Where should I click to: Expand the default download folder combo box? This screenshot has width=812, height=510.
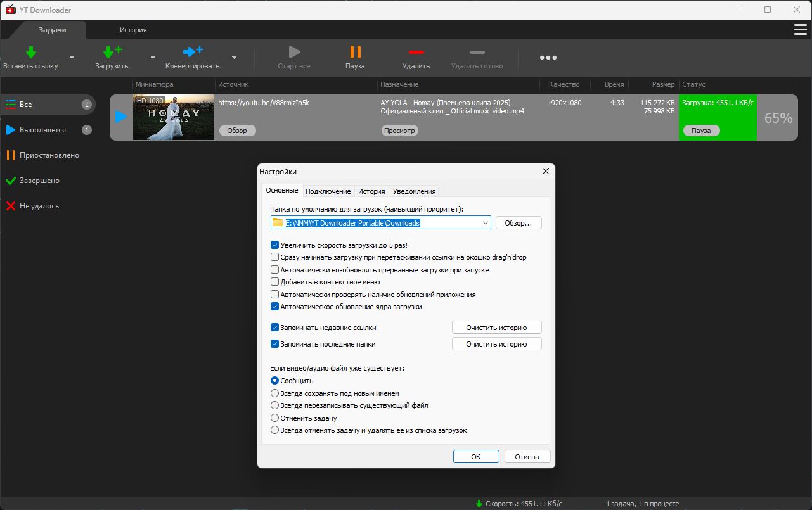(486, 222)
